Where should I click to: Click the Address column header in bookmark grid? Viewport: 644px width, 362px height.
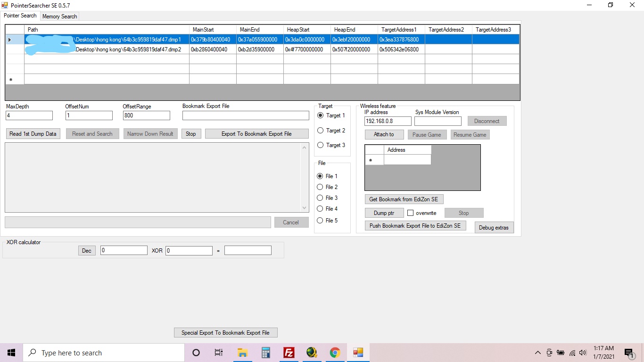pos(407,150)
